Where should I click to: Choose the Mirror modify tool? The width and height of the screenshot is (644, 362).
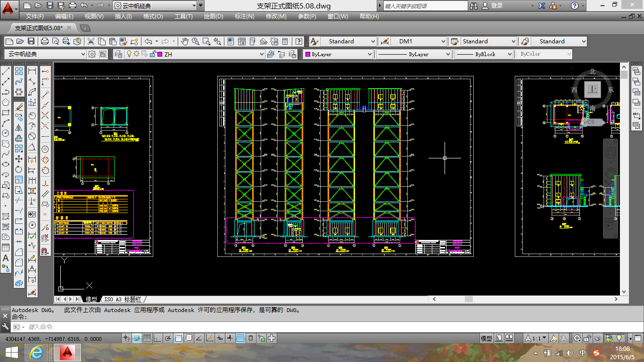tap(19, 127)
